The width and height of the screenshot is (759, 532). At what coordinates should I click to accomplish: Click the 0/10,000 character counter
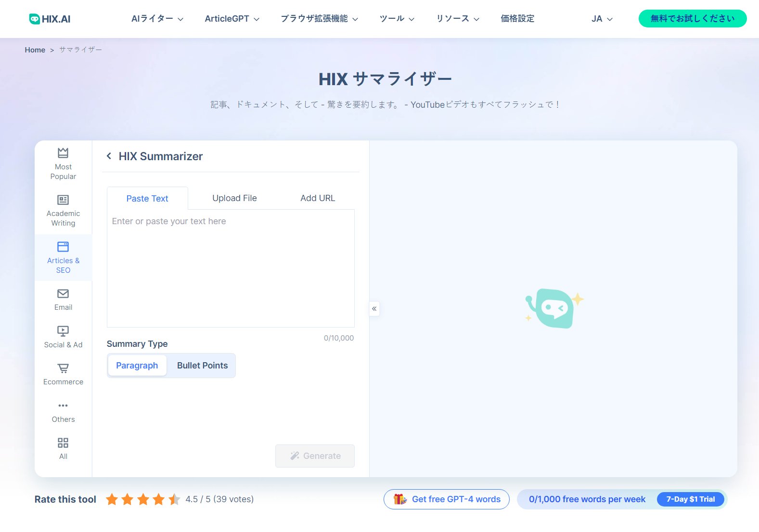339,338
